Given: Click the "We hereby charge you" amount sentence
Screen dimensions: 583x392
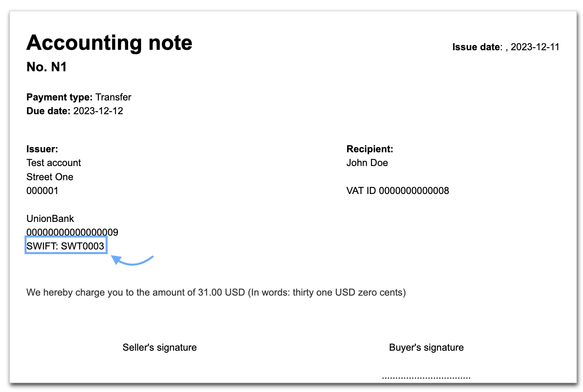Looking at the screenshot, I should coord(216,292).
